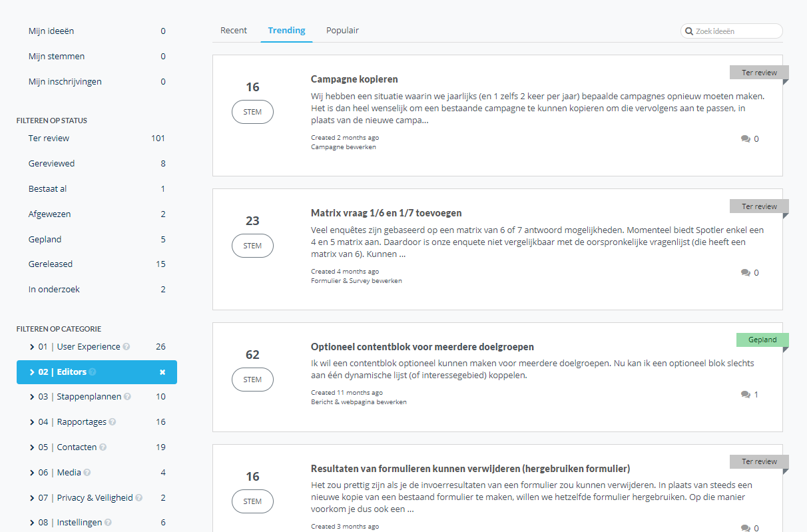The width and height of the screenshot is (807, 532).
Task: Filter ideas by Gereleased status
Action: 51,264
